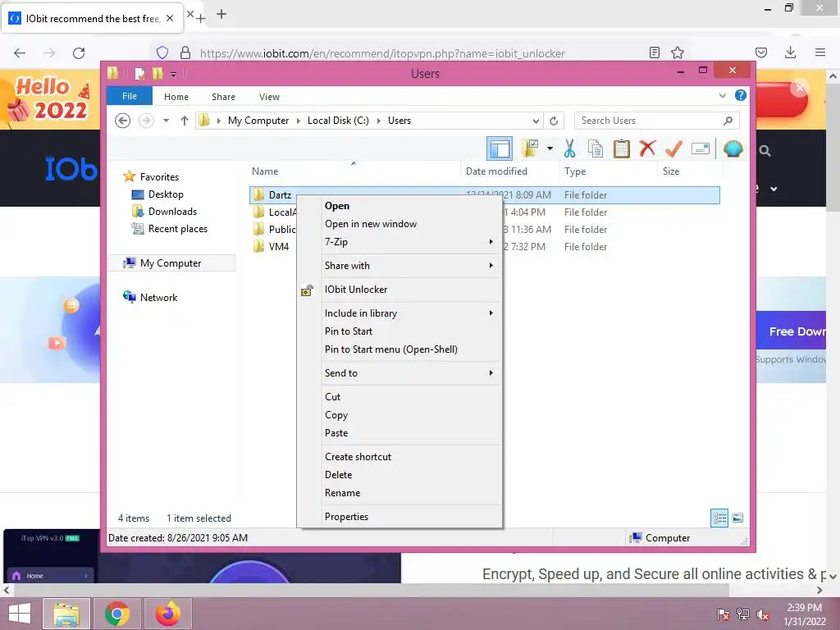This screenshot has width=840, height=630.
Task: Go up one folder level arrow
Action: tap(185, 121)
